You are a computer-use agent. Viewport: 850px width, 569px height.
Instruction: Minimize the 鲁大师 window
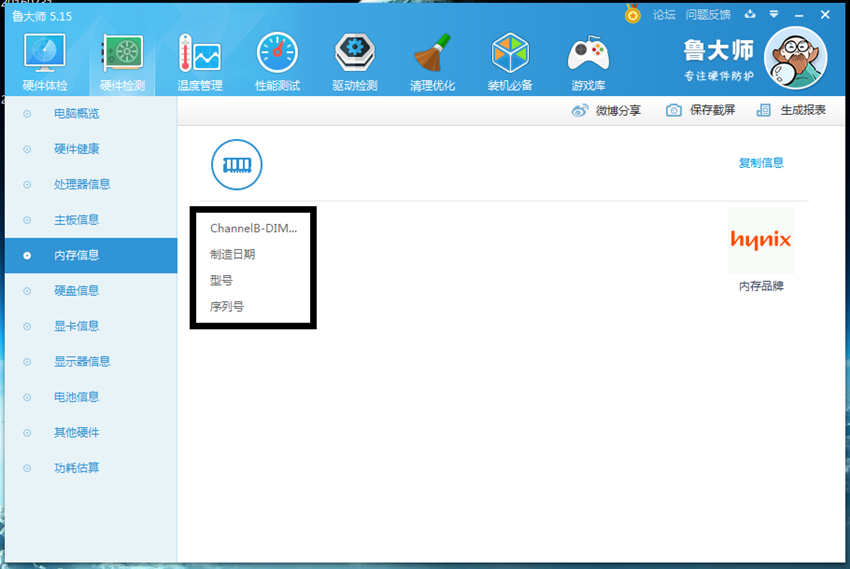coord(799,15)
